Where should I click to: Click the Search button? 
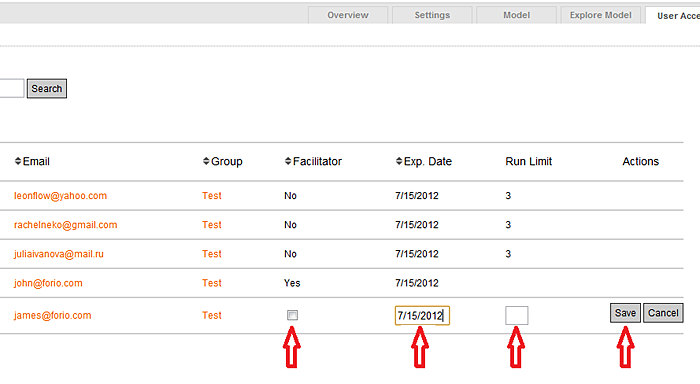tap(47, 88)
